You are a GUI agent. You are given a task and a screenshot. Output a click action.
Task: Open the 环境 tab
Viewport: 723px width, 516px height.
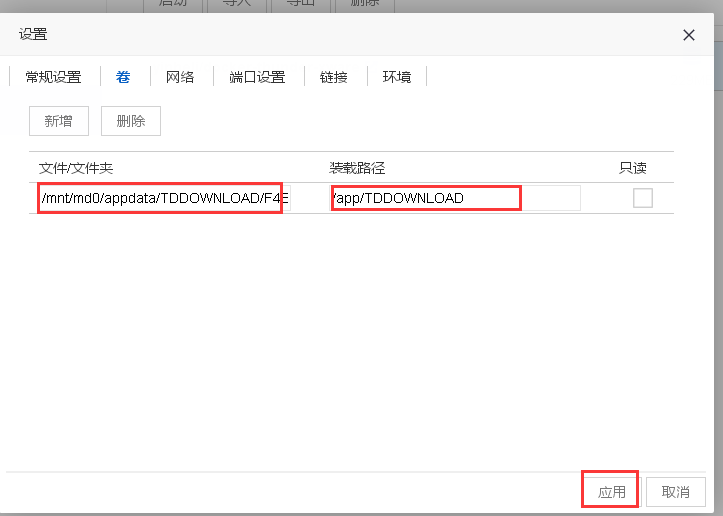click(x=396, y=77)
